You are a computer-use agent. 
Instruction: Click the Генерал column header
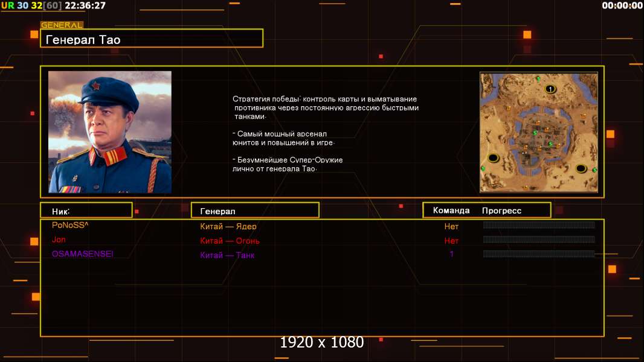254,211
